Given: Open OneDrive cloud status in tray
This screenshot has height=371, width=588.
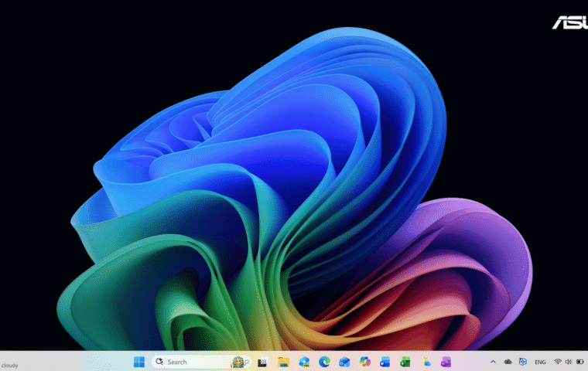Looking at the screenshot, I should 508,362.
